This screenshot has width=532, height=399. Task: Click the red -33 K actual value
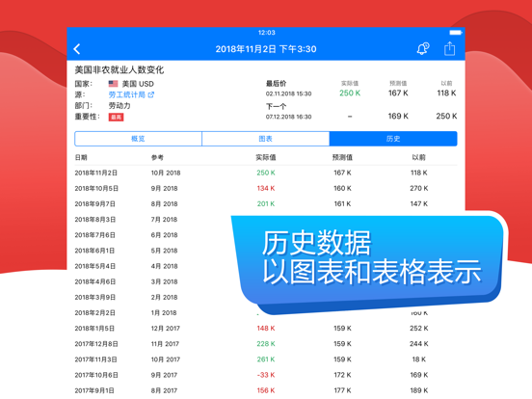point(266,375)
